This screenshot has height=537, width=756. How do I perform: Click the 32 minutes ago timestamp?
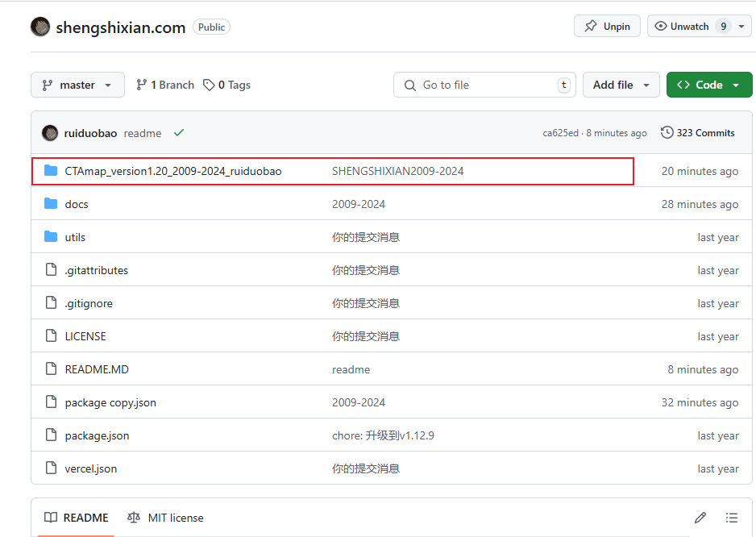[700, 402]
